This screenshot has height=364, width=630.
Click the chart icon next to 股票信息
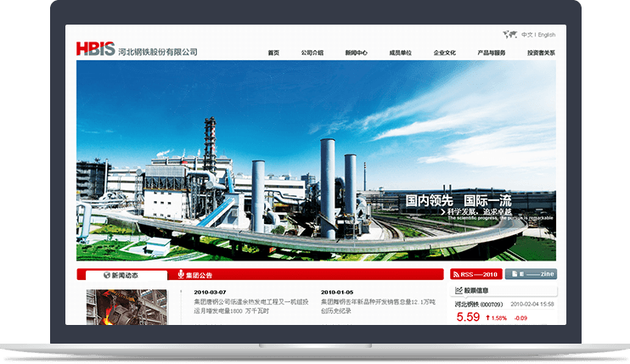click(458, 290)
